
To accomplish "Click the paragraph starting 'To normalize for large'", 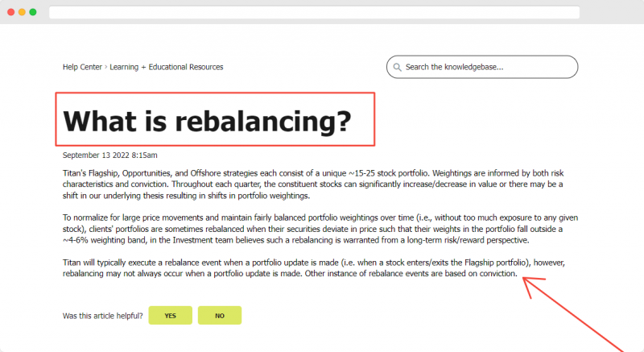I will click(320, 229).
